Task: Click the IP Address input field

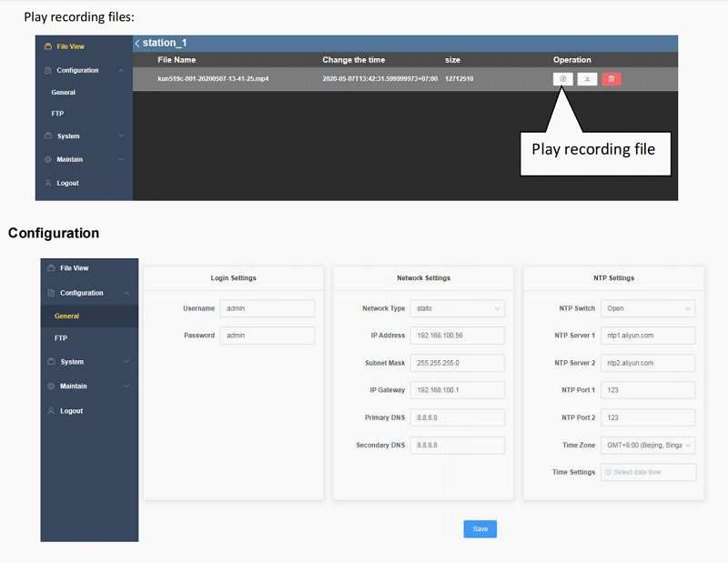Action: point(457,336)
